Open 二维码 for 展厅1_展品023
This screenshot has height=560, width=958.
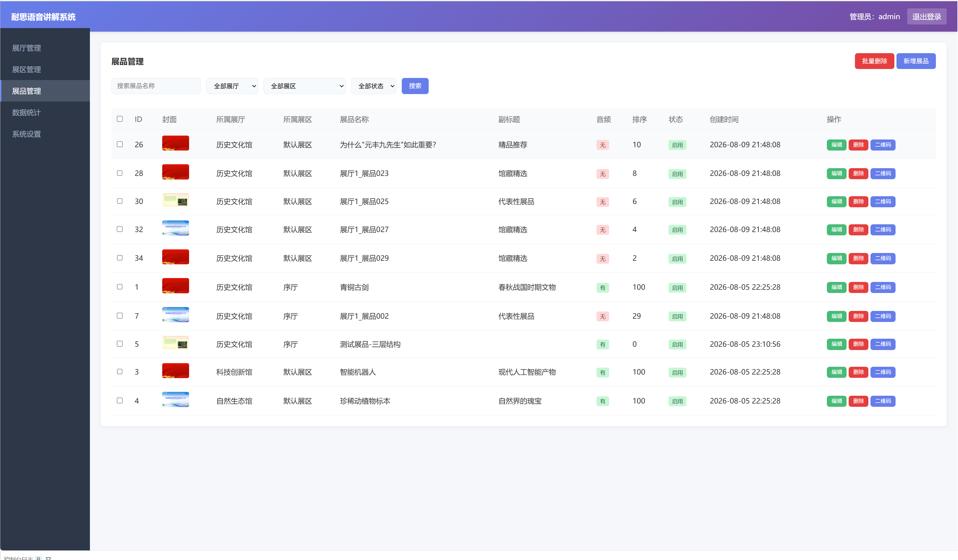pos(883,173)
